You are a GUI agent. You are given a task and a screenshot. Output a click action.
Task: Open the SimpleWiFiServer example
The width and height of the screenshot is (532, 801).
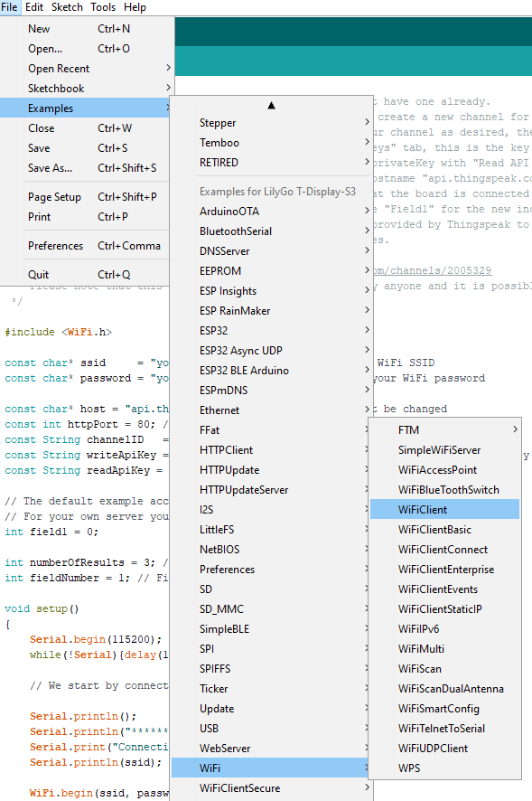(x=444, y=450)
